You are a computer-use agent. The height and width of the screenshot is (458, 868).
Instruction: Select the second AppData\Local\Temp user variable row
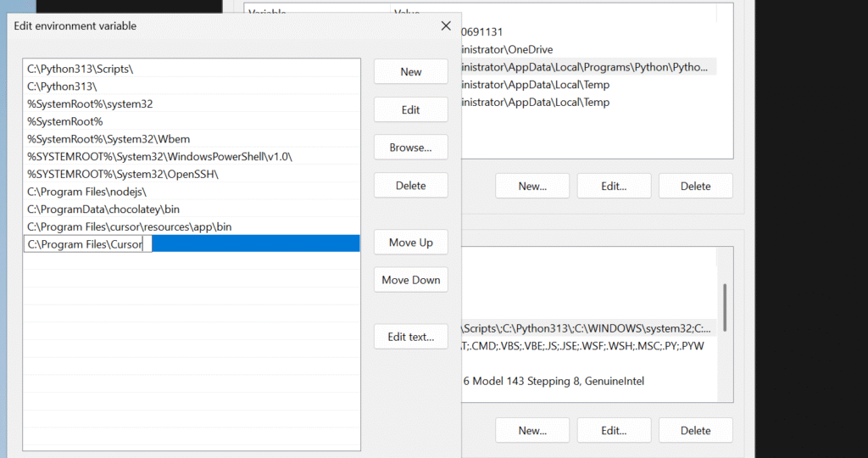point(588,102)
